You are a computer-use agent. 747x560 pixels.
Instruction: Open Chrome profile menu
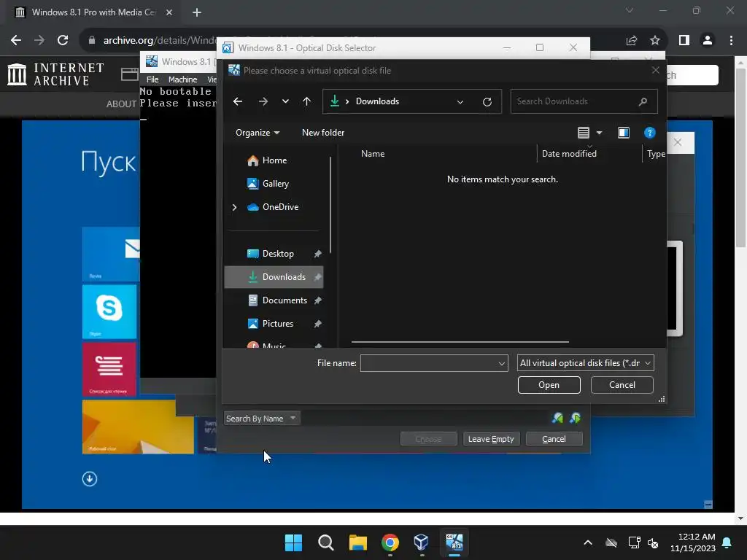(x=708, y=41)
